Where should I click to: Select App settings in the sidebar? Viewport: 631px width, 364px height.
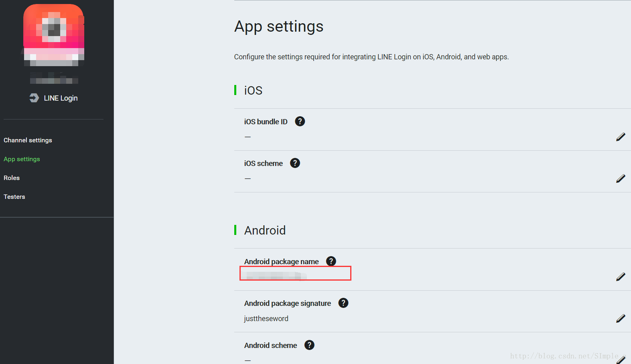coord(22,159)
